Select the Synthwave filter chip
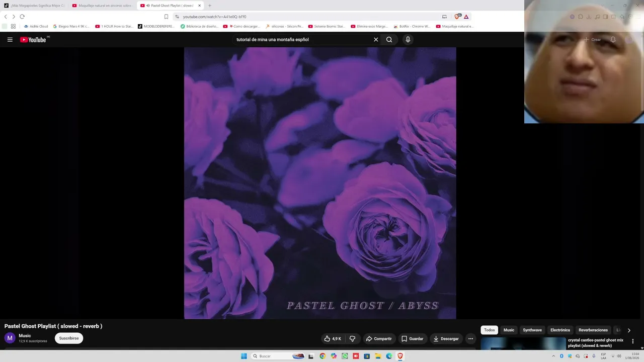Viewport: 644px width, 362px height. click(x=532, y=330)
